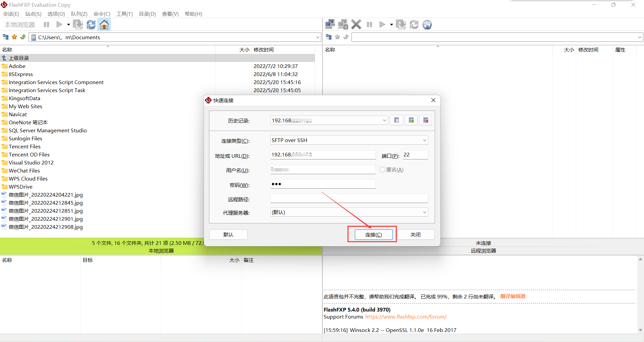644x342 pixels.
Task: Expand the 历史记录 history dropdown
Action: tap(384, 121)
